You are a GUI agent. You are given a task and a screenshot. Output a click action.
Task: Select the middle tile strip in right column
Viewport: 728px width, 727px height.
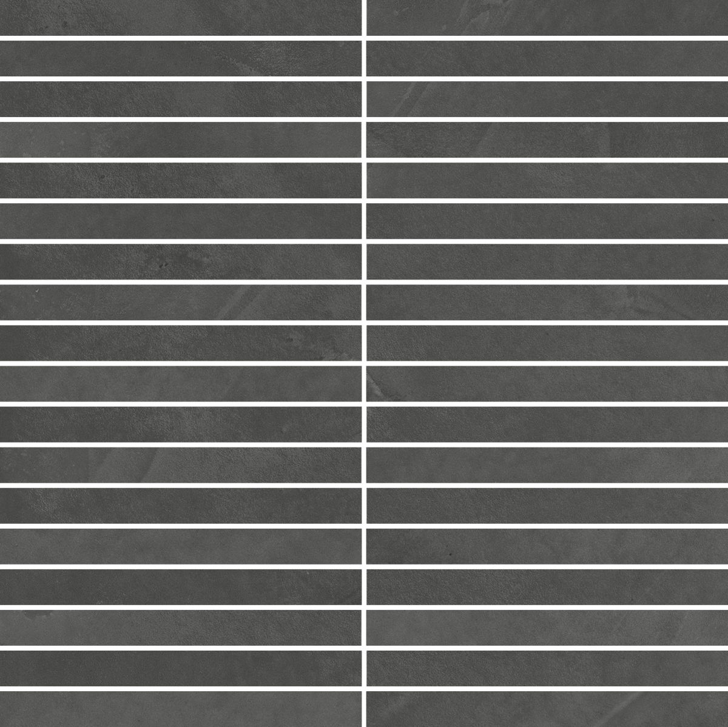(x=546, y=343)
